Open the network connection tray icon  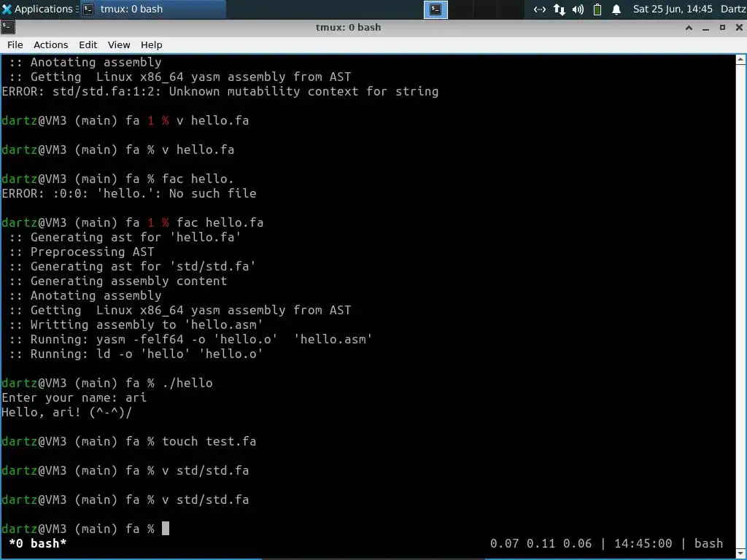pyautogui.click(x=539, y=9)
